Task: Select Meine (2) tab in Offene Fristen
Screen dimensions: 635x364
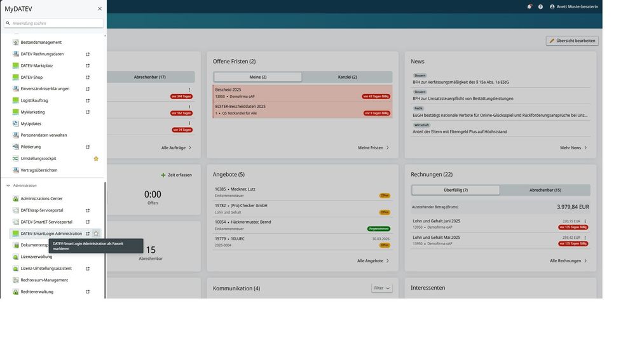Action: point(257,77)
